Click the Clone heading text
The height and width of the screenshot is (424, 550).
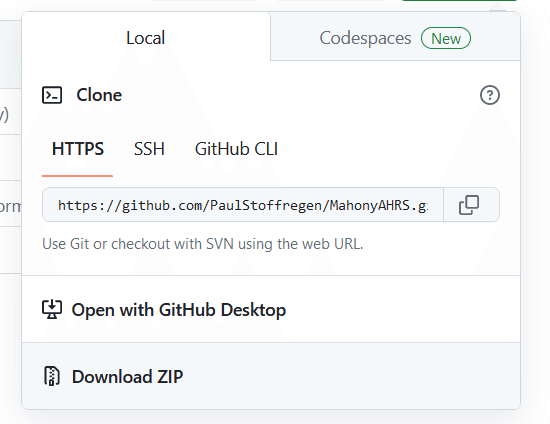[x=99, y=95]
